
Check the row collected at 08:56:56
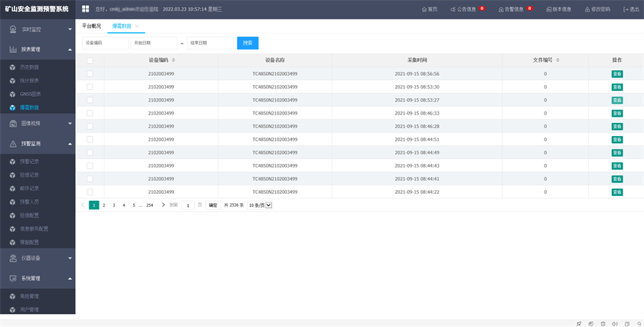tap(90, 74)
